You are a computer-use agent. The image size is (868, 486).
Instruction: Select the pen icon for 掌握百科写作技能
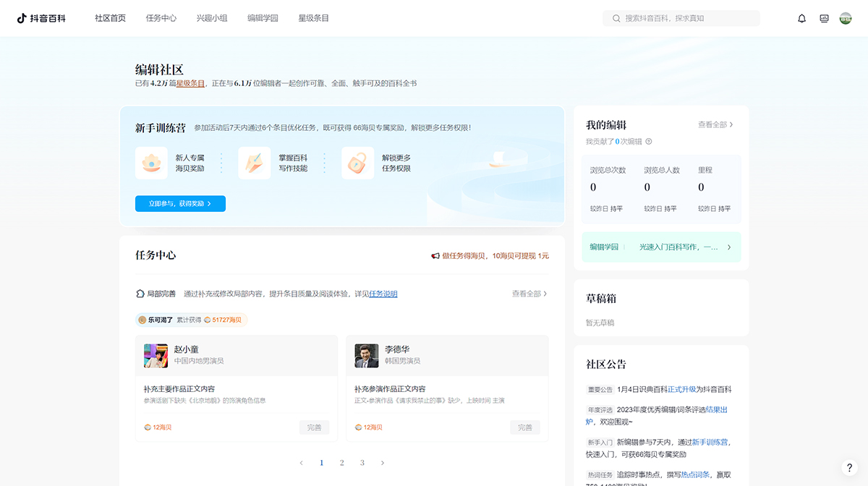coord(255,163)
